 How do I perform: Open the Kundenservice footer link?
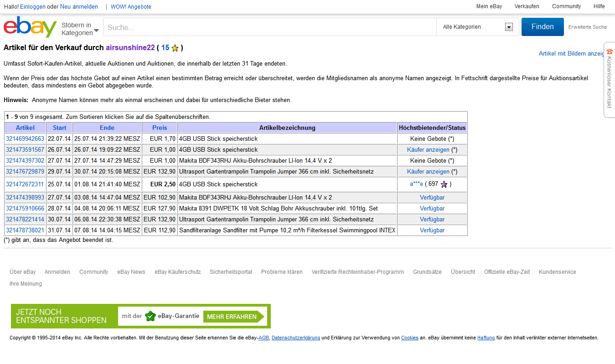click(558, 272)
